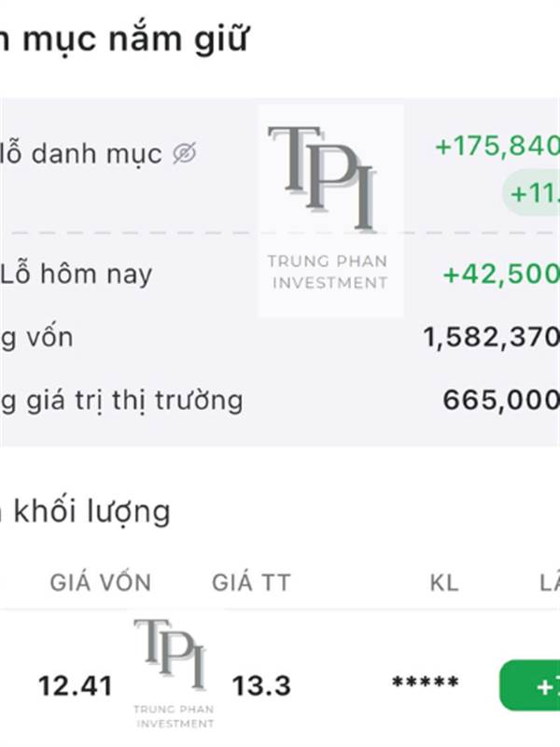Sort by the GIÁ VỐN column header
The image size is (560, 747).
(x=101, y=583)
